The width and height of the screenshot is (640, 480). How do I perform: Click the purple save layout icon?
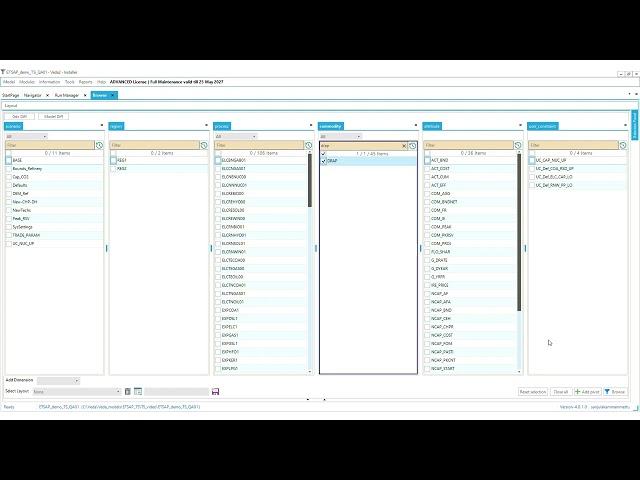pos(216,391)
